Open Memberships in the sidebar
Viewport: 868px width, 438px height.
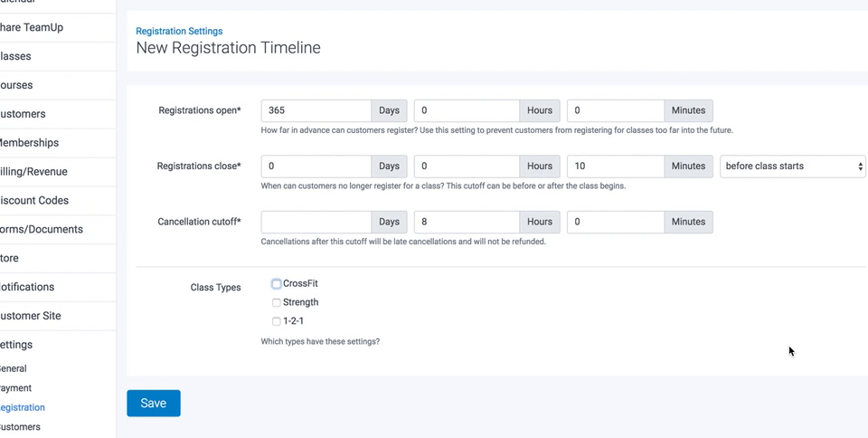29,143
